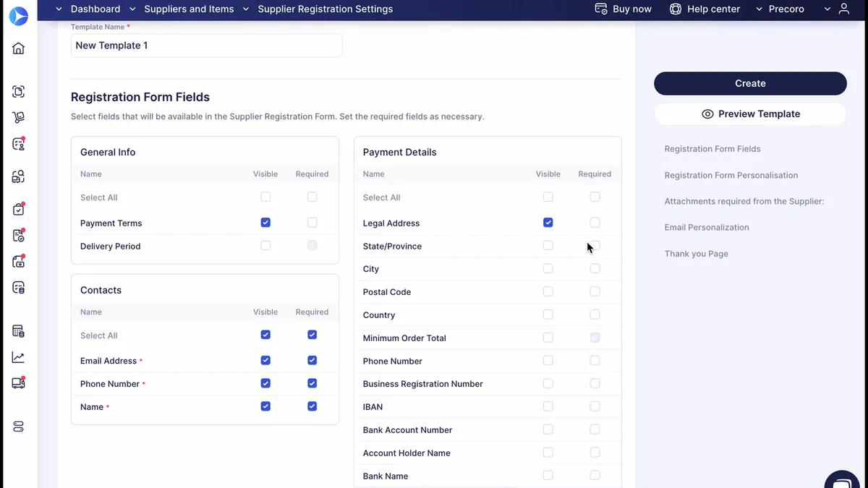Click the Help center lifebuoy icon
868x488 pixels.
[675, 9]
